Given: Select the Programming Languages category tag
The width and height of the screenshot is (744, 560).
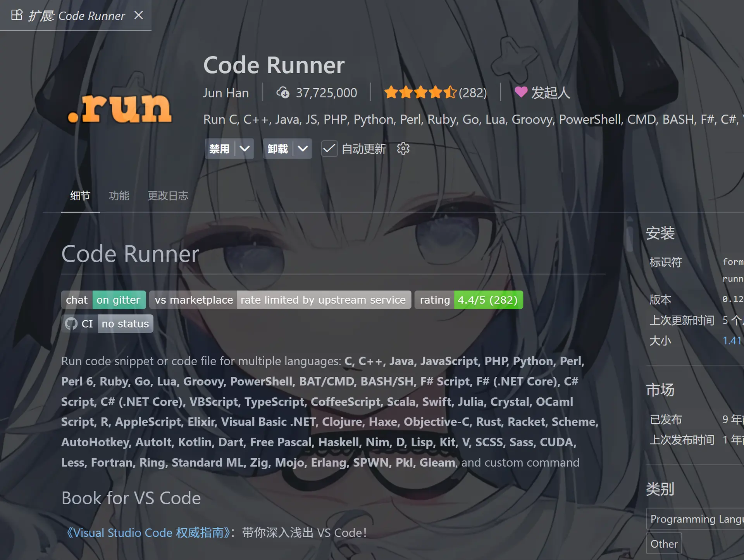Looking at the screenshot, I should pyautogui.click(x=695, y=519).
